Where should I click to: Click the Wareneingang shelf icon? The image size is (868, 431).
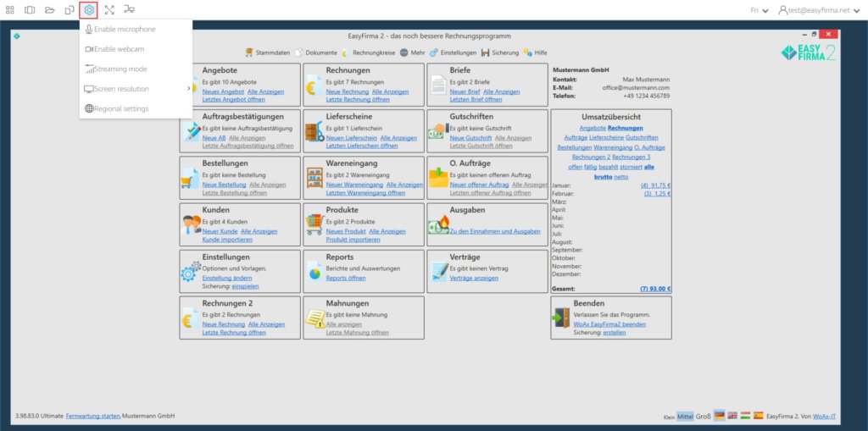(x=314, y=178)
